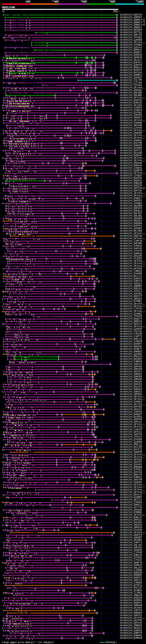Viewport: 146px width, 644px height.
Task: Select label UniRef100_B4KSP6
Action: pos(131,145)
